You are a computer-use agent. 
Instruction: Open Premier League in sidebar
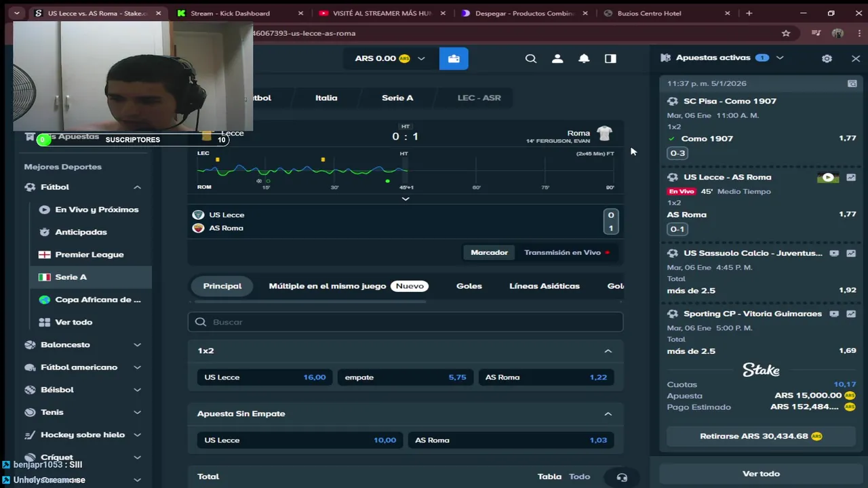(88, 254)
